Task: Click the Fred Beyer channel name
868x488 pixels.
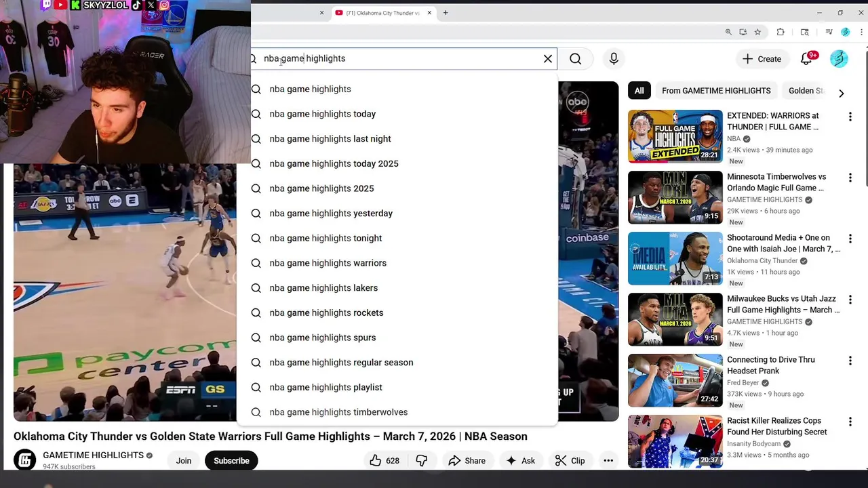Action: pos(743,383)
